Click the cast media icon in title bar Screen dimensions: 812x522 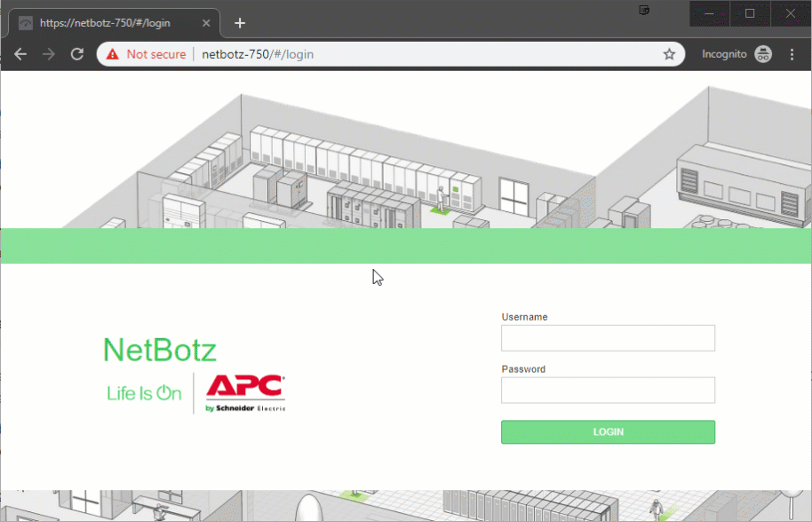pyautogui.click(x=644, y=11)
